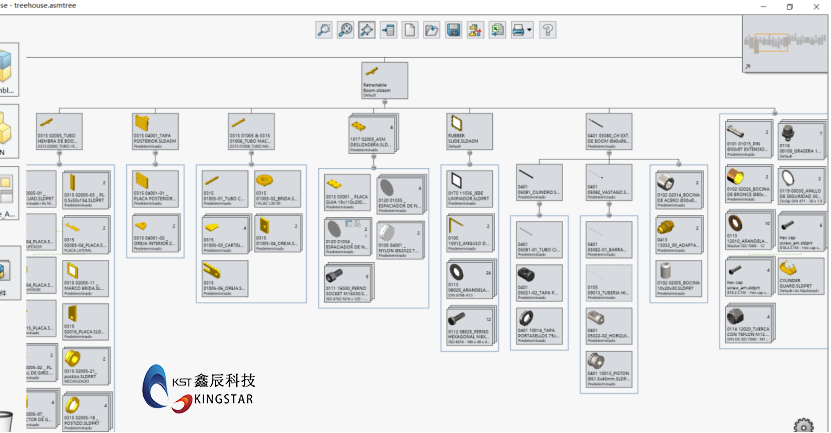Save the tree with the floppy disk icon
Screen dimensions: 831x433
point(453,30)
